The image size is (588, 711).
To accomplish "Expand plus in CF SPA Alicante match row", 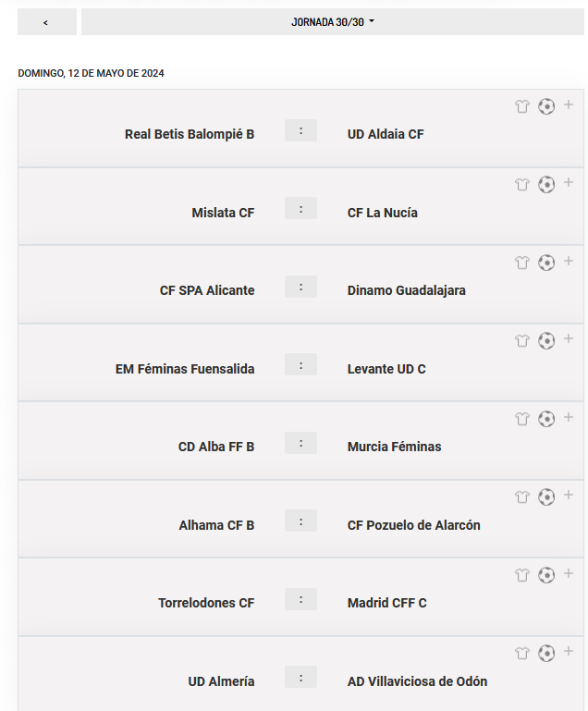I will pyautogui.click(x=569, y=262).
